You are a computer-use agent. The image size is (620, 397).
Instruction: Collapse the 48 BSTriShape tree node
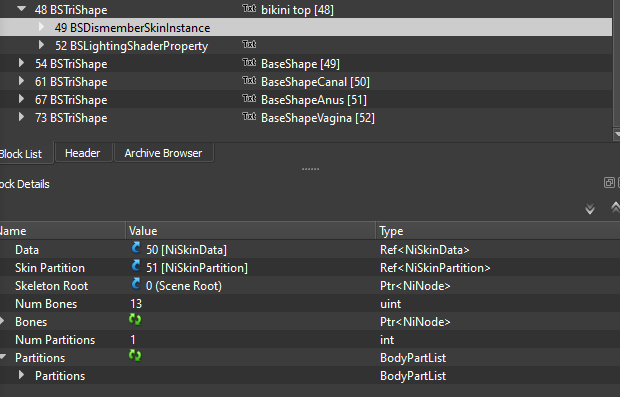[22, 8]
